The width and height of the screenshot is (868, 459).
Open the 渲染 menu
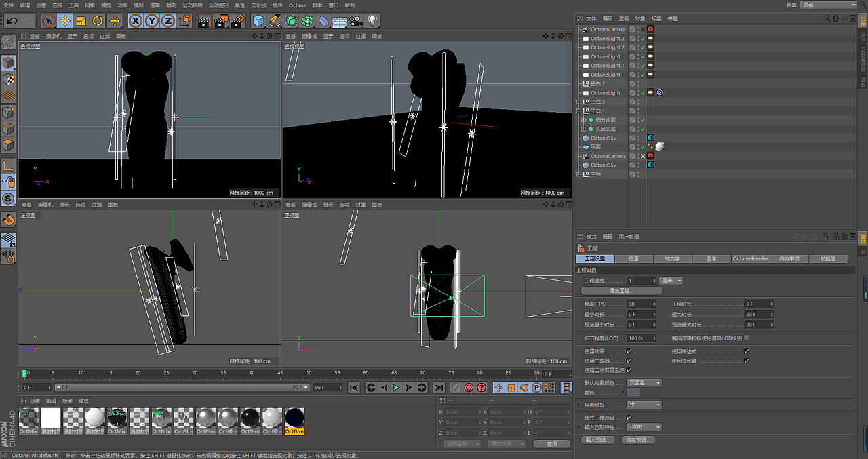155,5
